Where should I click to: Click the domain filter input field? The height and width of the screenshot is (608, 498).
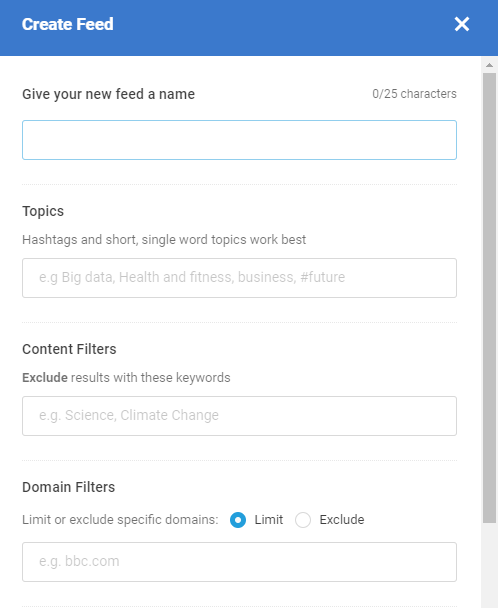pyautogui.click(x=239, y=562)
